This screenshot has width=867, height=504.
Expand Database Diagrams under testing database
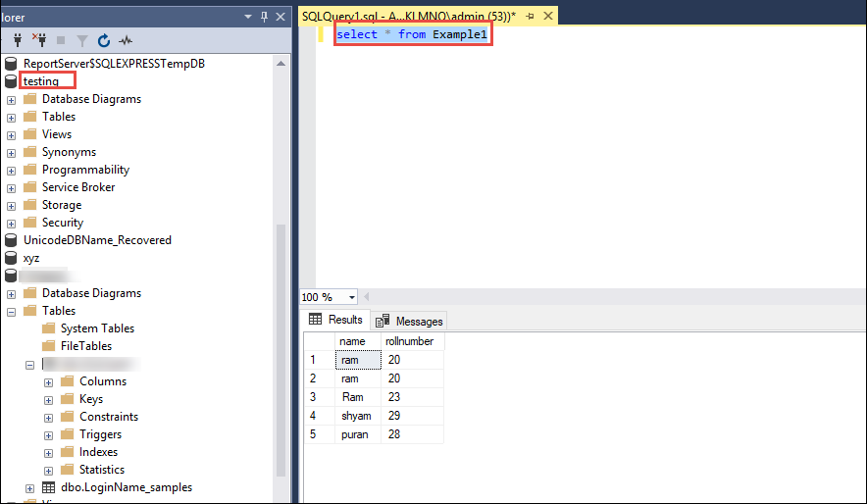click(x=11, y=100)
